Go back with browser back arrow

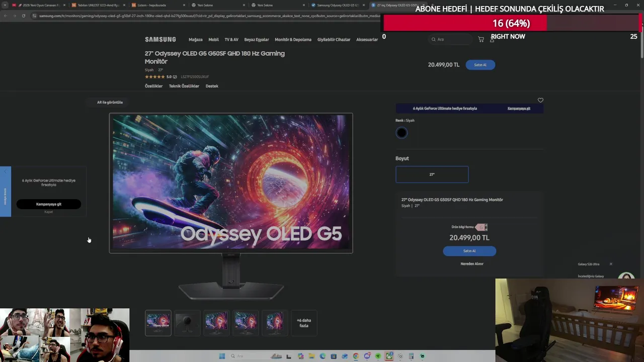(5, 16)
